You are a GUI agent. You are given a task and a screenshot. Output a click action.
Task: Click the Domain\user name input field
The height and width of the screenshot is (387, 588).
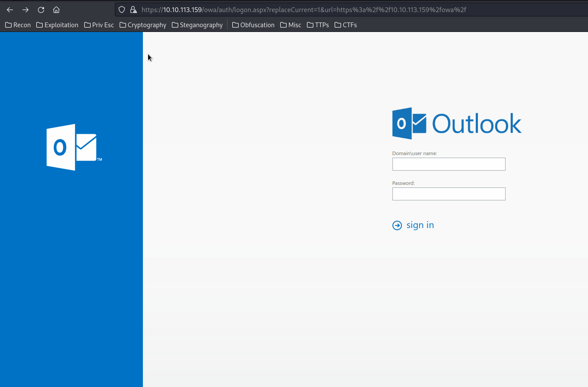point(449,164)
